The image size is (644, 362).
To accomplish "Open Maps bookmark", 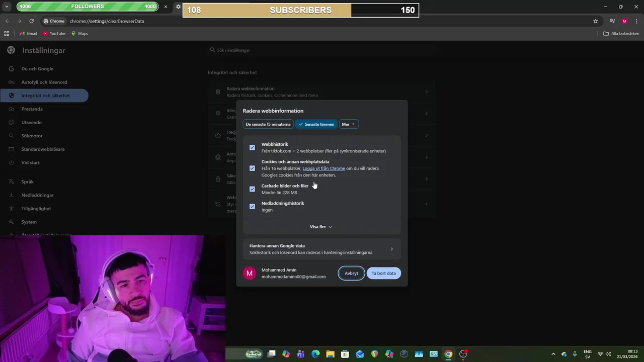I will click(x=79, y=34).
